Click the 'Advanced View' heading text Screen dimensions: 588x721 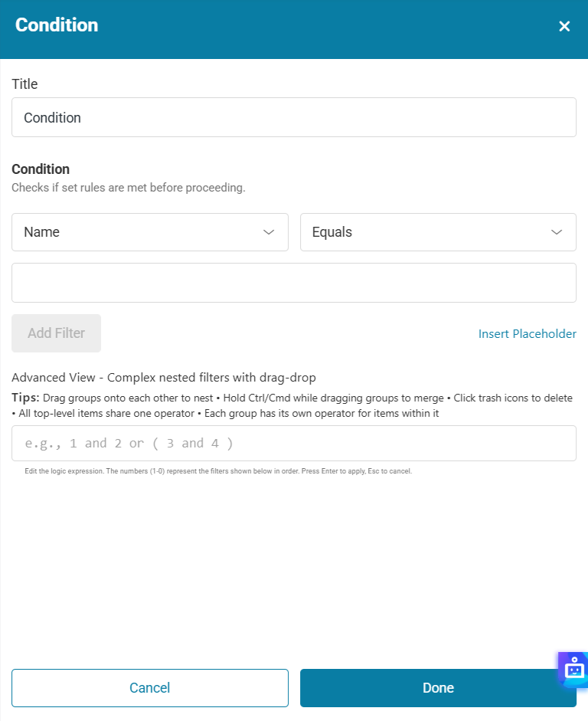[x=164, y=377]
